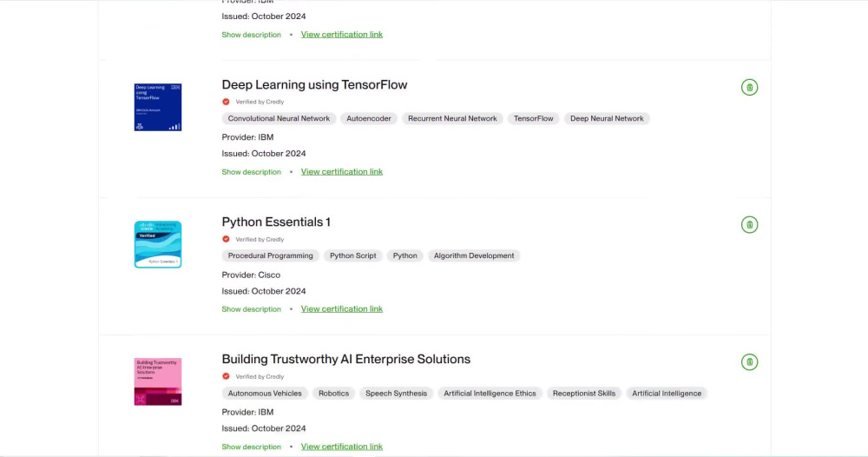Show description for Deep Learning using TensorFlow
Viewport: 868px width, 457px height.
252,172
